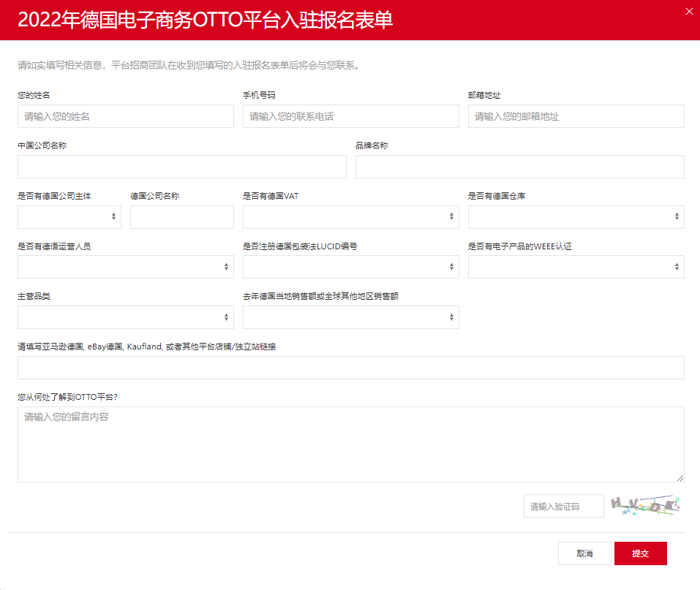Click the 取消 cancel button

[x=584, y=553]
